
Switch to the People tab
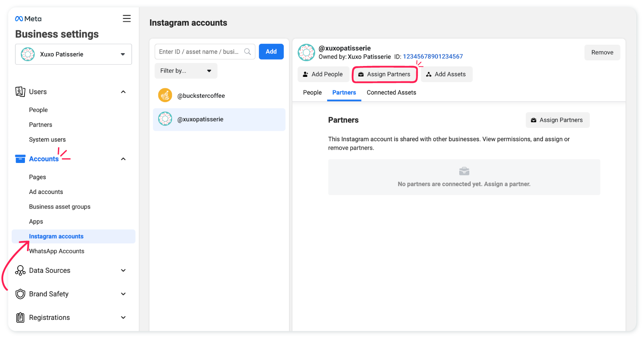pos(312,93)
